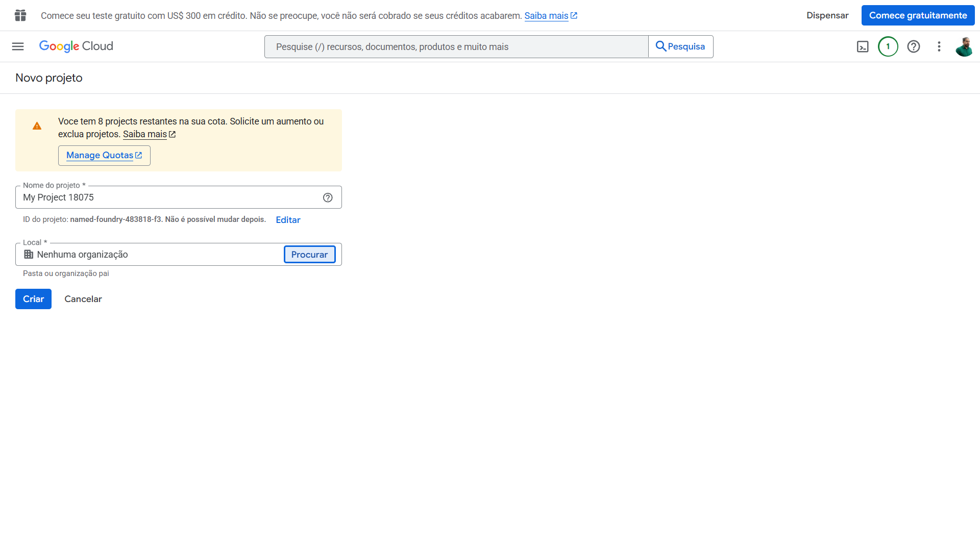Click the free trial gift icon

(20, 15)
